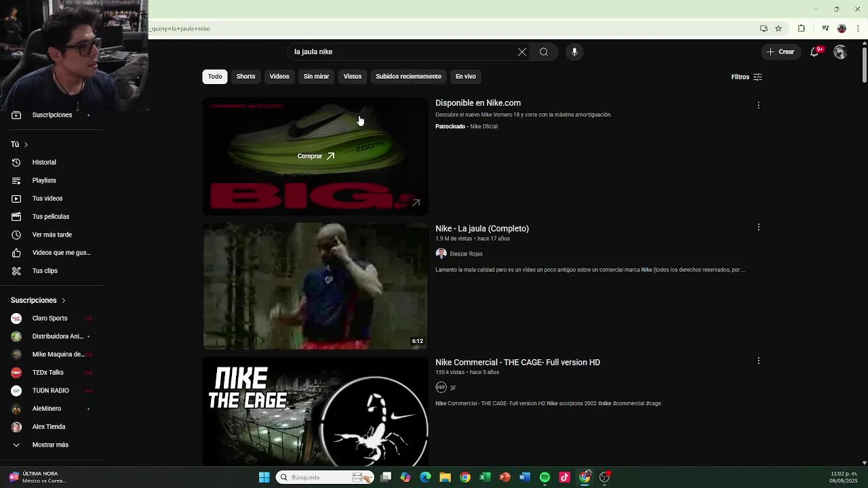
Task: Open PowerPoint from the taskbar
Action: tap(505, 477)
